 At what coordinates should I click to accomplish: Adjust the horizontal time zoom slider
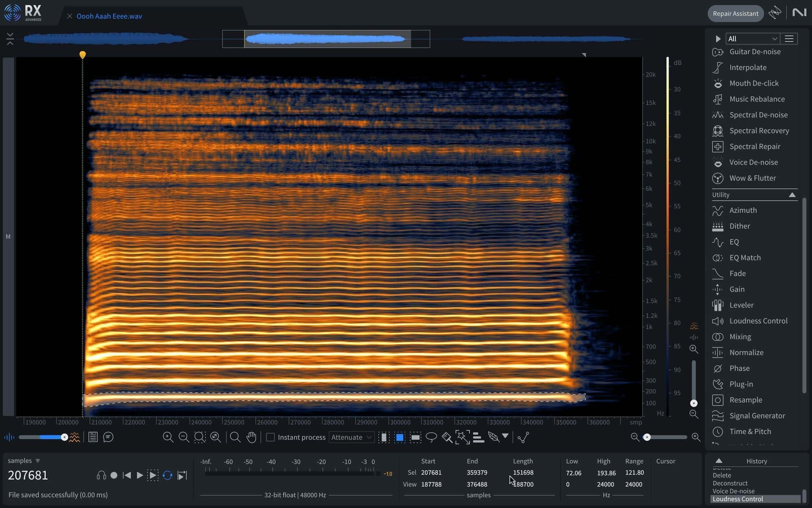pyautogui.click(x=647, y=437)
